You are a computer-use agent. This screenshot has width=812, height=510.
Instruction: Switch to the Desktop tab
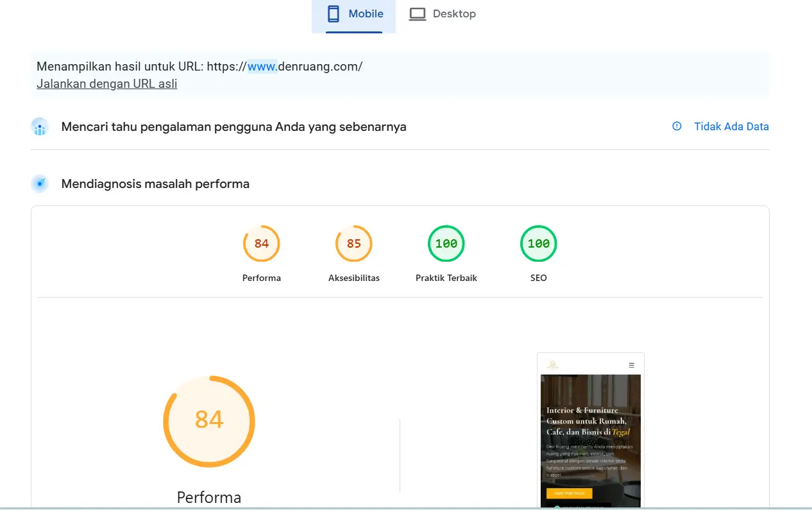click(443, 15)
